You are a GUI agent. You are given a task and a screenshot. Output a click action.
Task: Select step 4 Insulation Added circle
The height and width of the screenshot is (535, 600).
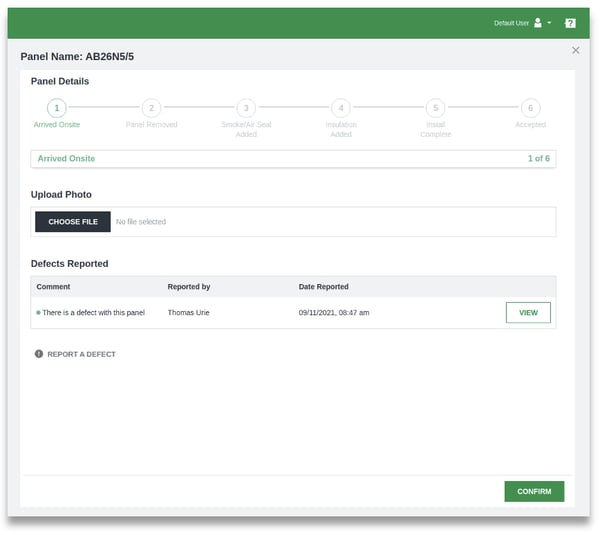pos(341,107)
